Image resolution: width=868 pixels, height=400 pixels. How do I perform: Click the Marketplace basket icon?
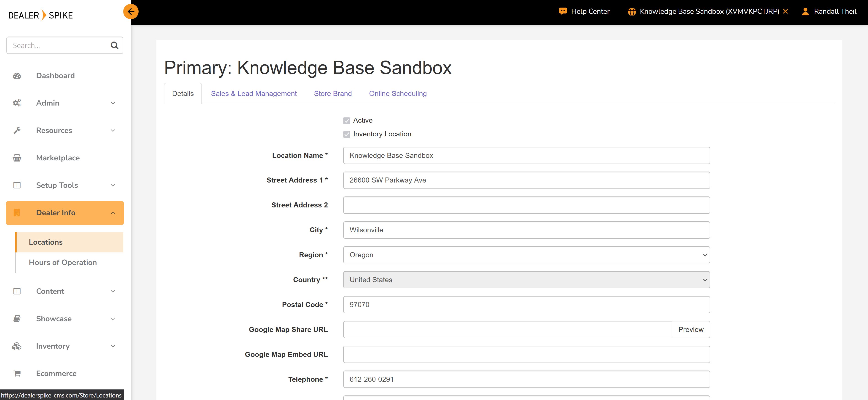point(17,158)
